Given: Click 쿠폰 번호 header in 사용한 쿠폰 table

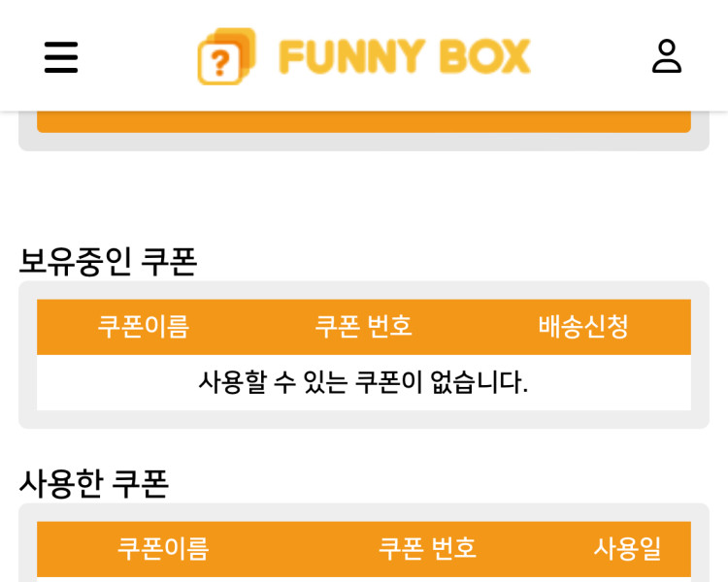Looking at the screenshot, I should tap(427, 549).
